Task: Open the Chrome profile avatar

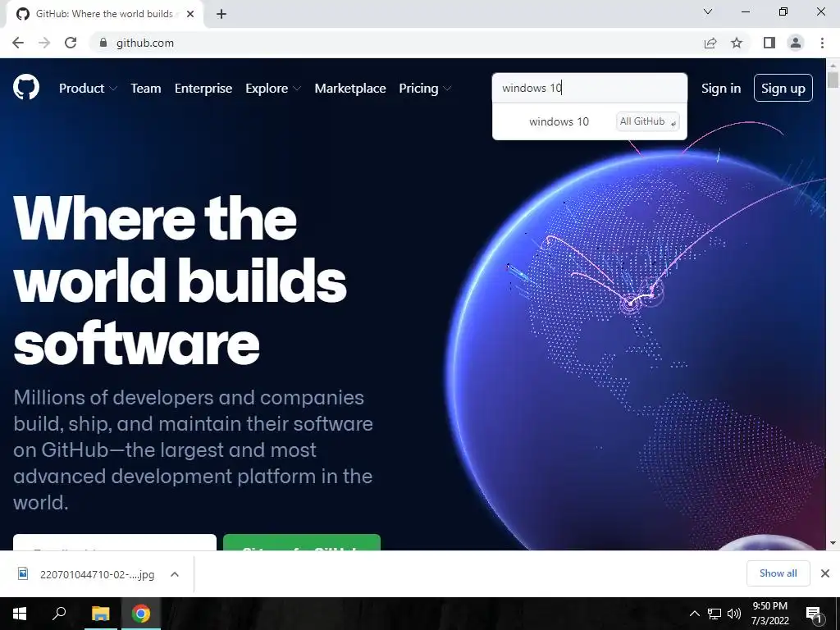Action: (796, 43)
